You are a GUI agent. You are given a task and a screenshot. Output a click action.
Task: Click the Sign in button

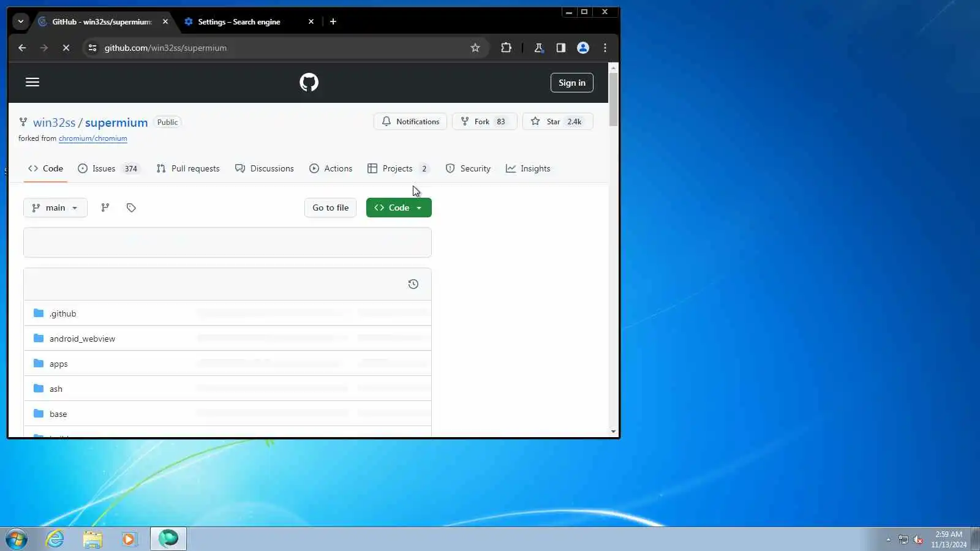pos(572,83)
